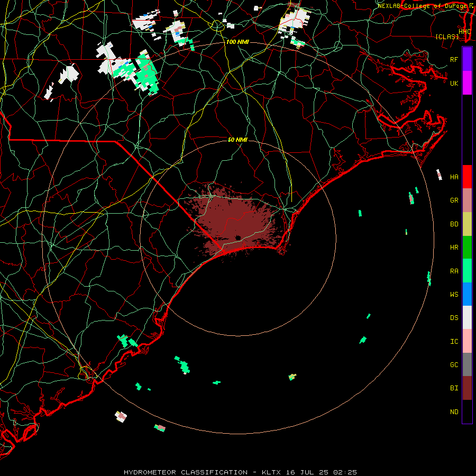
Task: Click the blue WS legend swatch
Action: point(467,294)
